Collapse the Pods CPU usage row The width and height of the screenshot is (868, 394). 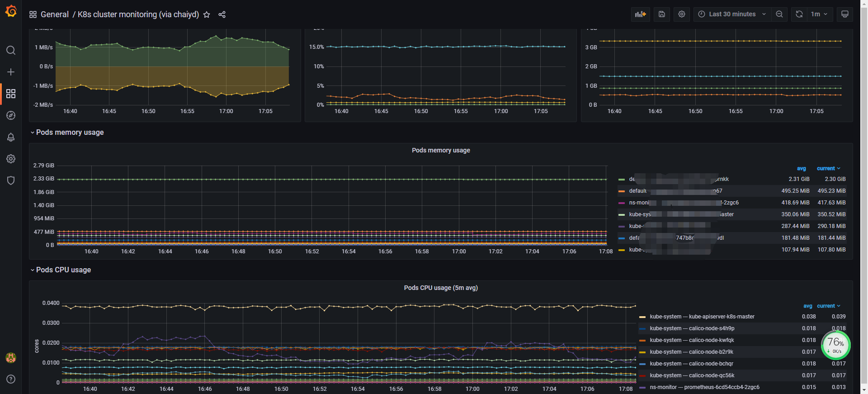pos(61,270)
